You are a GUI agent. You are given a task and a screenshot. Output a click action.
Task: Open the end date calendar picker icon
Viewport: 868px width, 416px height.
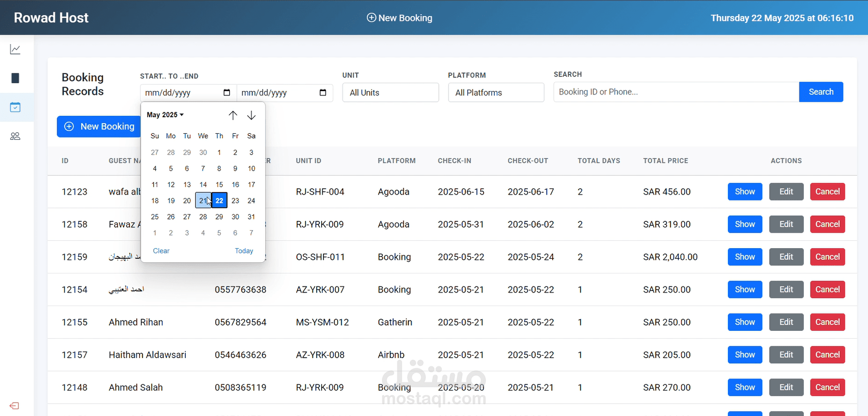tap(323, 92)
